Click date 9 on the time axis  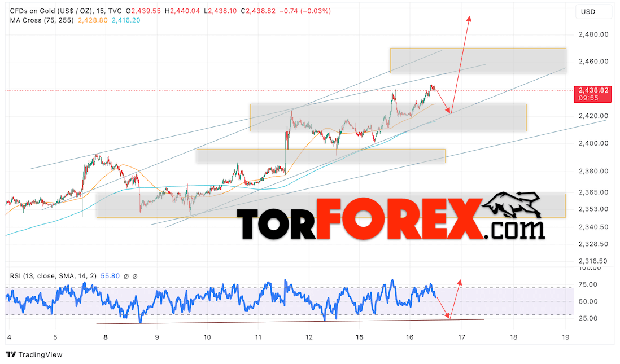click(157, 337)
